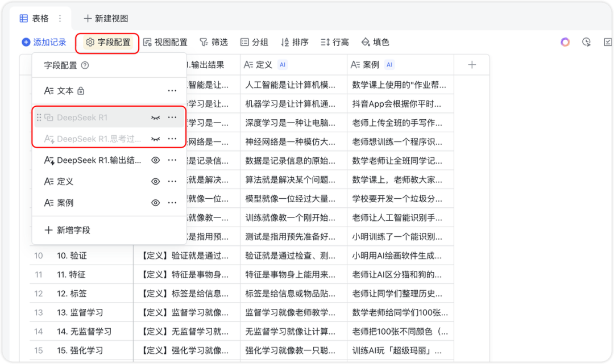The height and width of the screenshot is (364, 614).
Task: Click cell 算法就是解决某个问题...
Action: 293,180
